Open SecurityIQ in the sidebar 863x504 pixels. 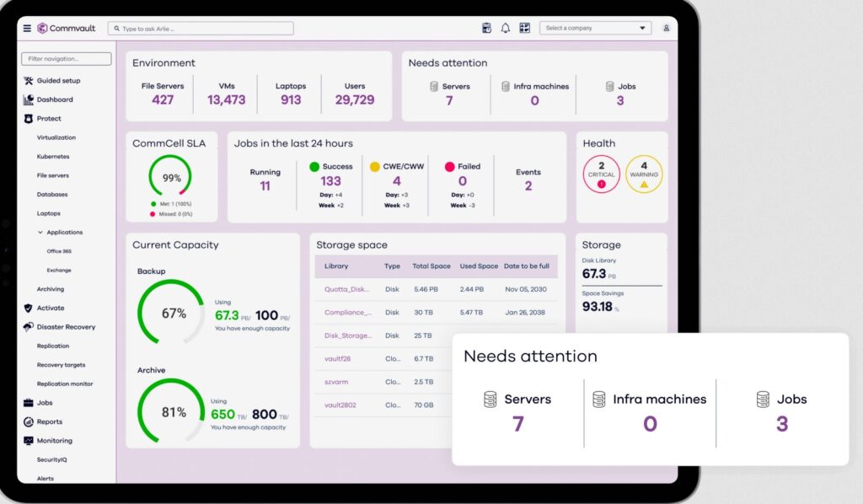(51, 459)
